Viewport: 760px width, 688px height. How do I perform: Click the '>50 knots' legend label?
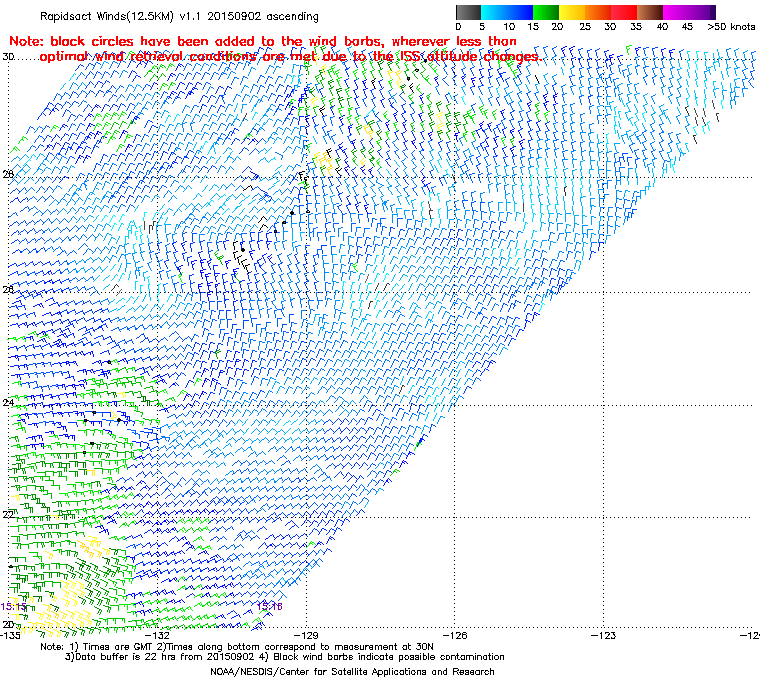(731, 27)
